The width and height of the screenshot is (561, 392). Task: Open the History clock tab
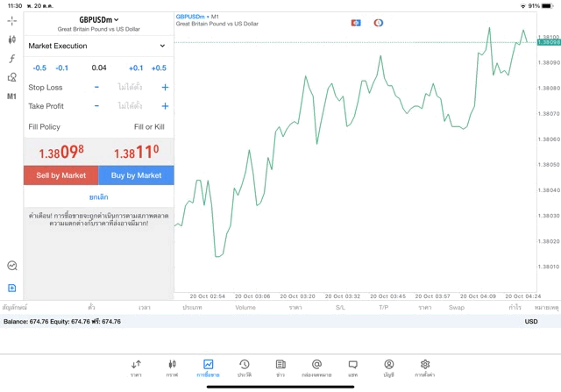pyautogui.click(x=245, y=367)
